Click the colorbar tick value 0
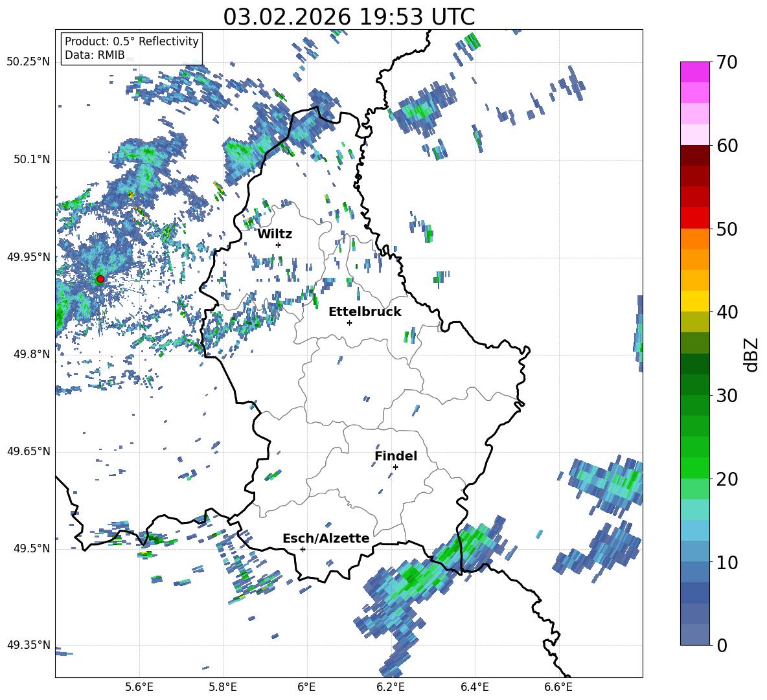 point(722,645)
